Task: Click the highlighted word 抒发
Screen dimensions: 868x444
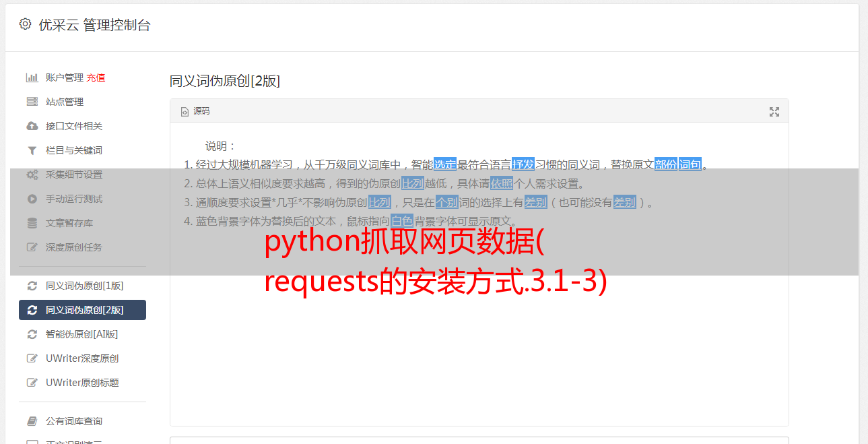Action: tap(523, 164)
